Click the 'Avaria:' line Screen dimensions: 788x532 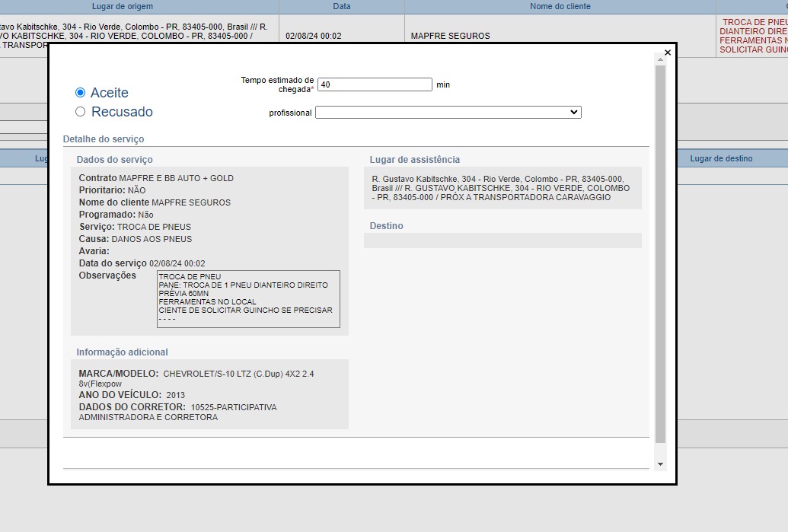[94, 251]
